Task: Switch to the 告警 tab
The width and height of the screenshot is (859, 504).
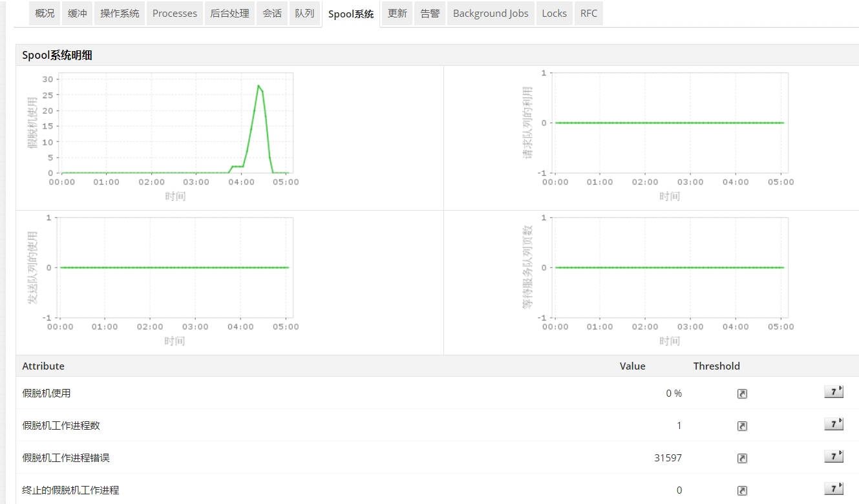Action: 430,14
